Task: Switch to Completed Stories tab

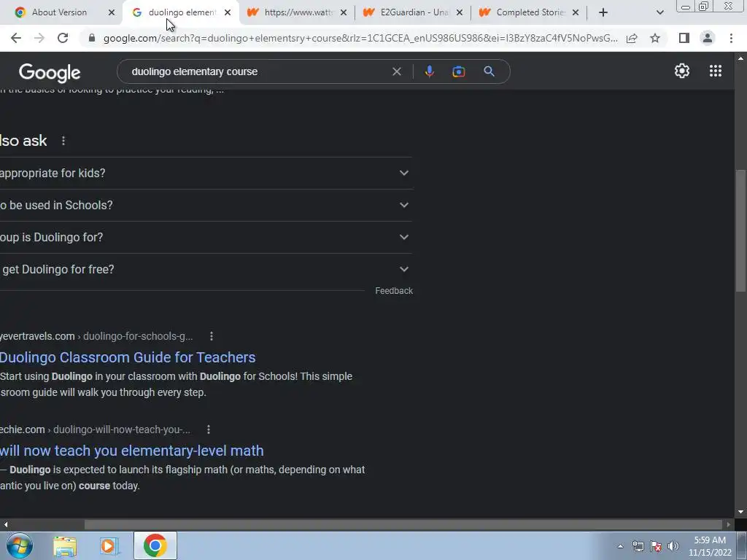Action: click(530, 12)
